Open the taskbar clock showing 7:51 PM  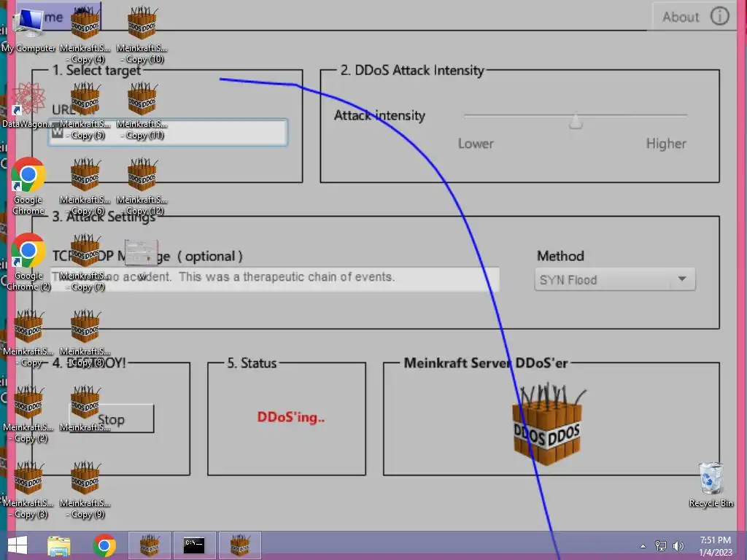(x=715, y=546)
